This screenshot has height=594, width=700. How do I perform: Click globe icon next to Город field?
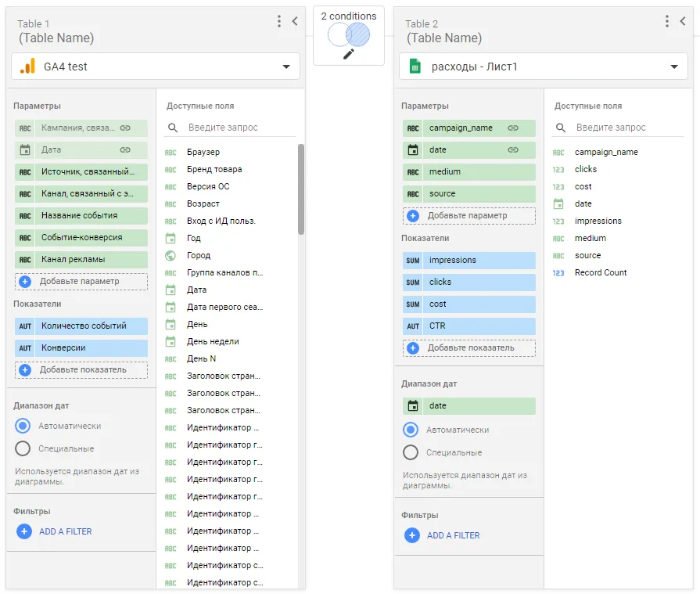point(170,255)
